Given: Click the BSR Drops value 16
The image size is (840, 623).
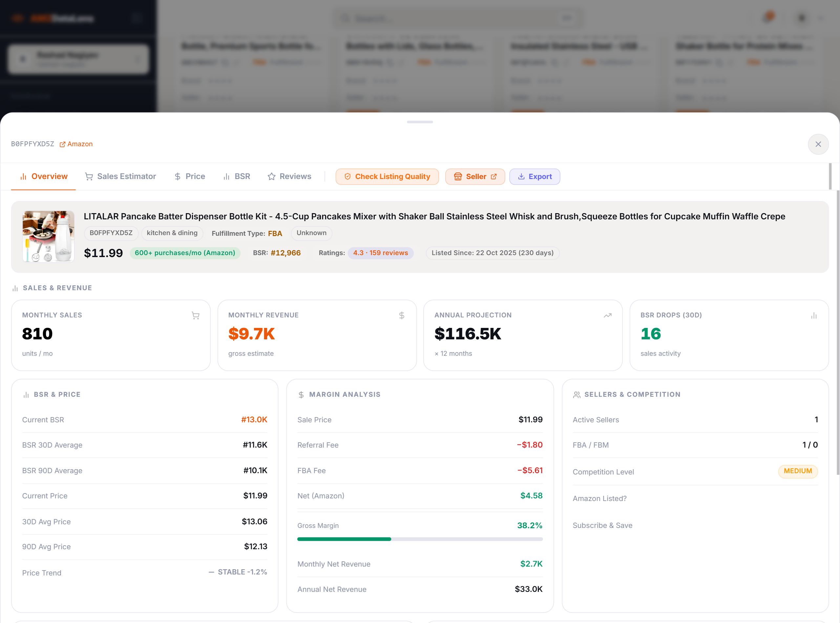Looking at the screenshot, I should 651,334.
